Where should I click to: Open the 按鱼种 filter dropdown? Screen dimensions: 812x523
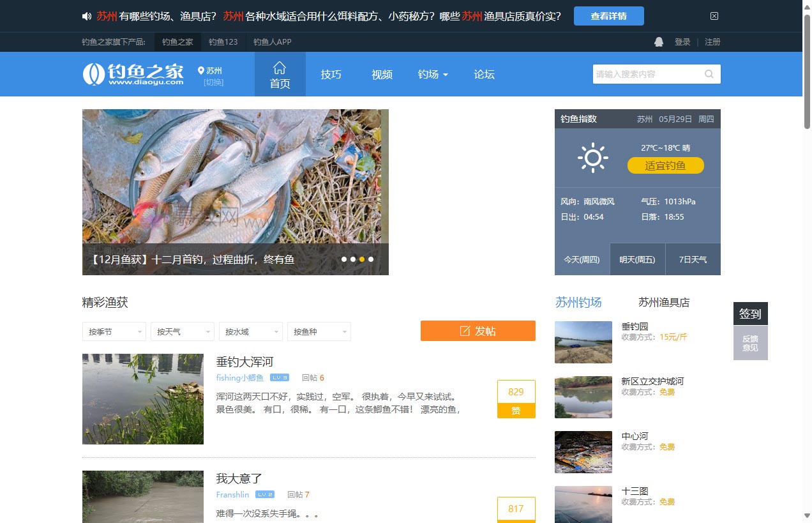(319, 331)
